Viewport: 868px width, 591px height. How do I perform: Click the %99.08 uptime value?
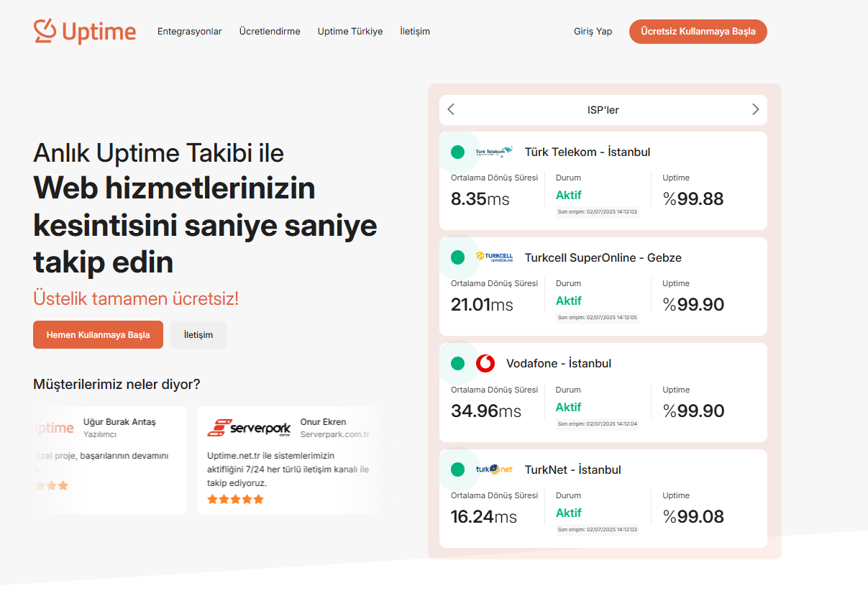click(693, 517)
